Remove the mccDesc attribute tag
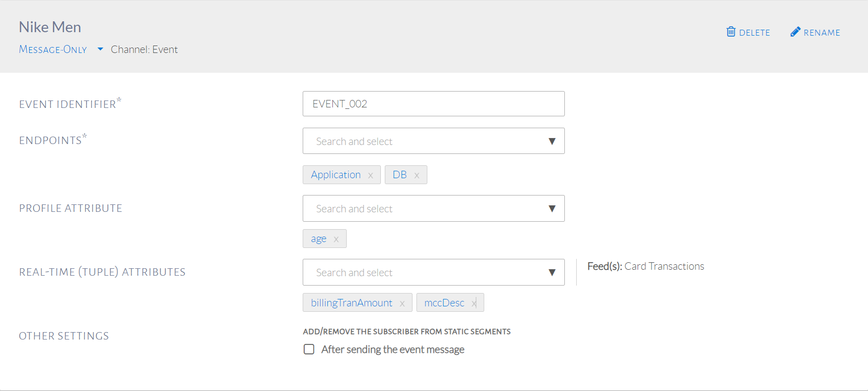This screenshot has height=391, width=868. click(473, 303)
